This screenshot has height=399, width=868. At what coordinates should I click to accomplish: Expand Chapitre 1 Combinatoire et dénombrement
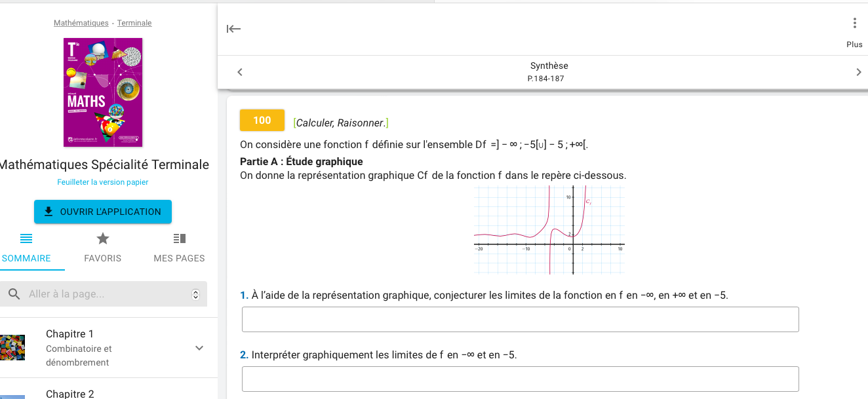tap(199, 348)
